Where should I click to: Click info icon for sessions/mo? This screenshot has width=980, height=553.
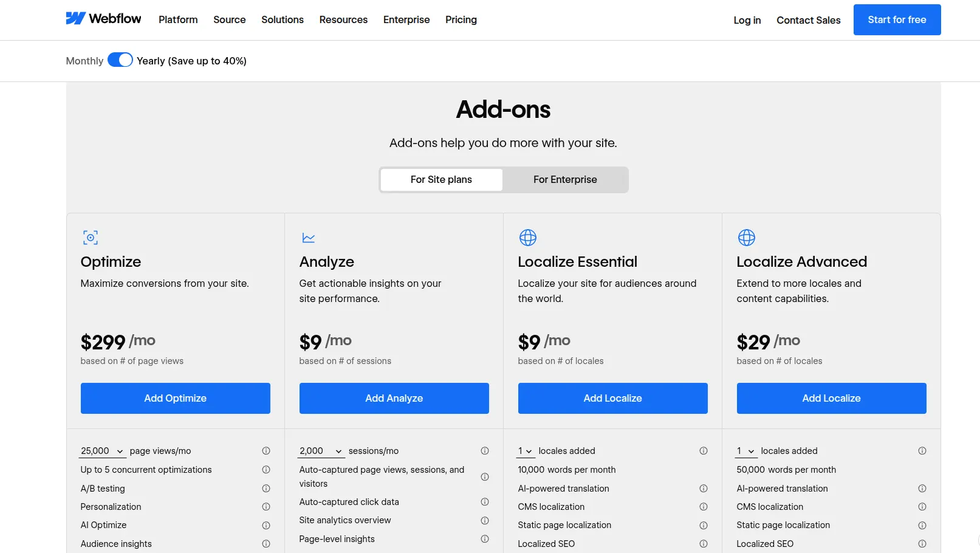coord(485,451)
